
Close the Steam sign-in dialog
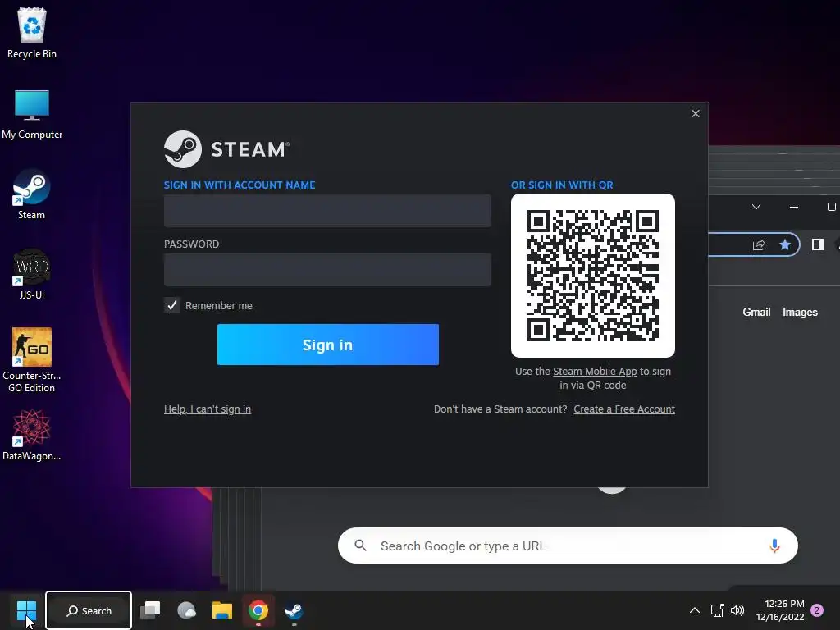coord(696,113)
